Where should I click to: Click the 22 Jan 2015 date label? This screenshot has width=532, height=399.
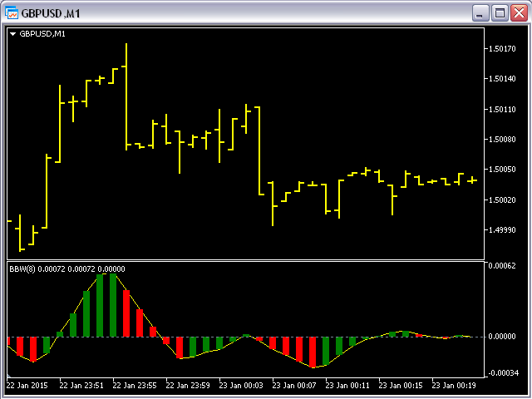click(27, 386)
